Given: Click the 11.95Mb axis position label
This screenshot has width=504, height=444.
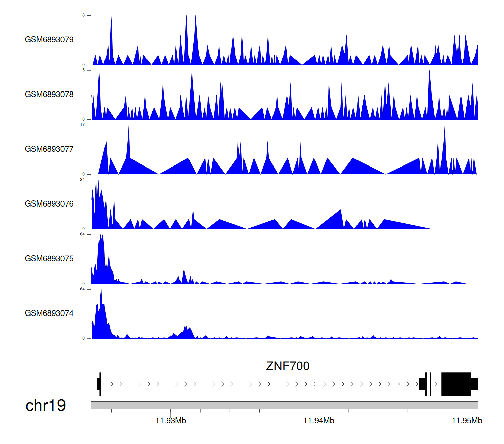Looking at the screenshot, I should click(467, 421).
